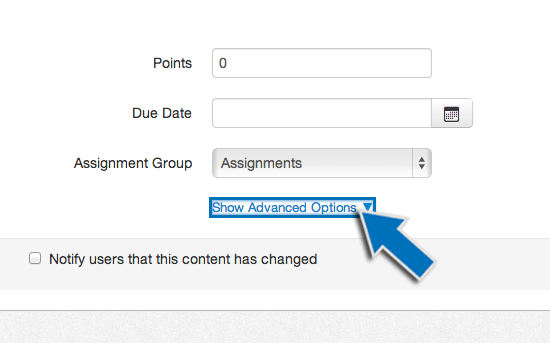Click inside the empty Due Date field

coord(322,113)
